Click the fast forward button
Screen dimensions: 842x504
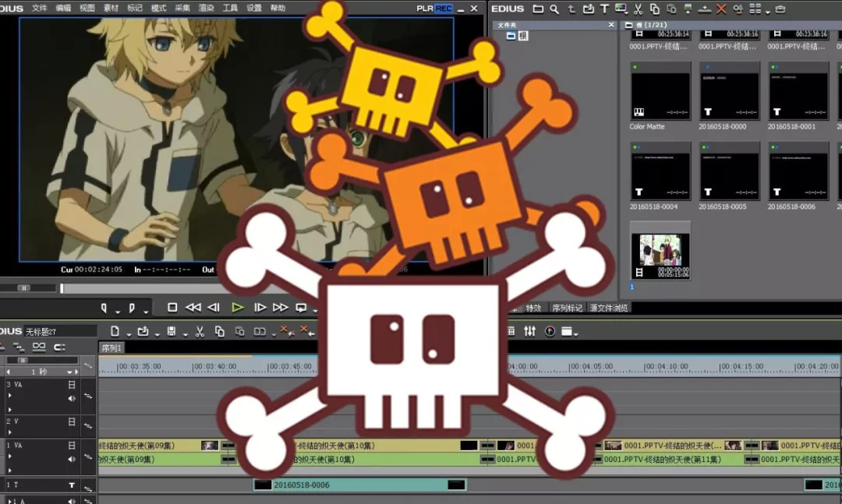(x=281, y=308)
